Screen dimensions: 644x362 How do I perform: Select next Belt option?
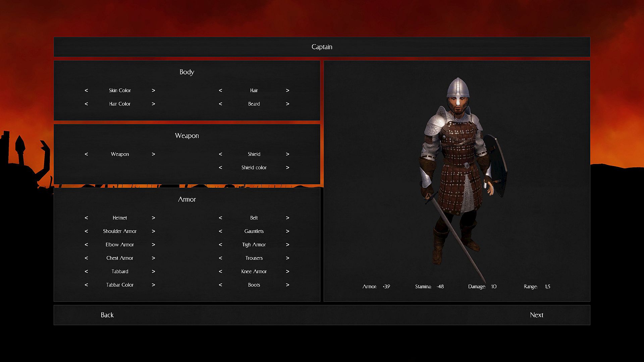(x=287, y=218)
